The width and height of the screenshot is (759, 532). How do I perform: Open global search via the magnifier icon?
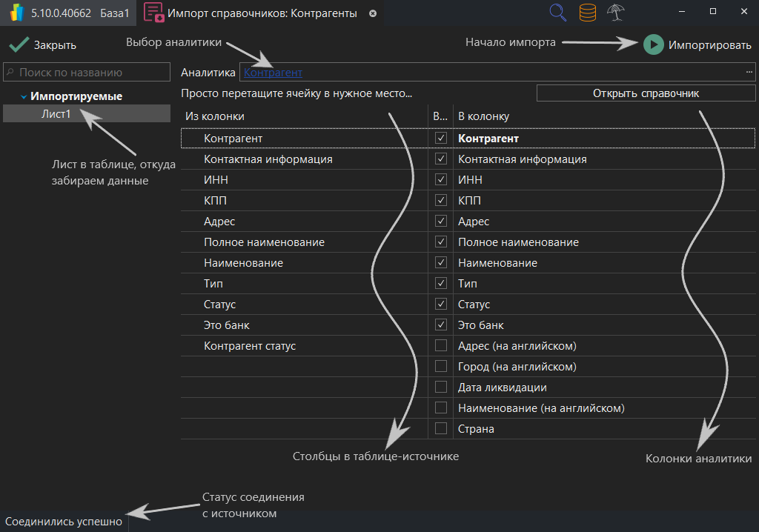tap(557, 13)
